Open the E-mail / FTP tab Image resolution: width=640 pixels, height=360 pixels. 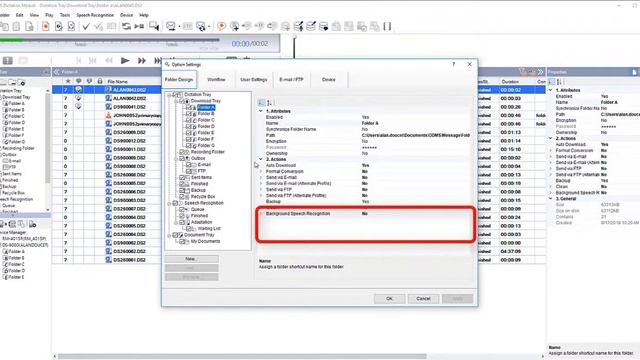(291, 80)
